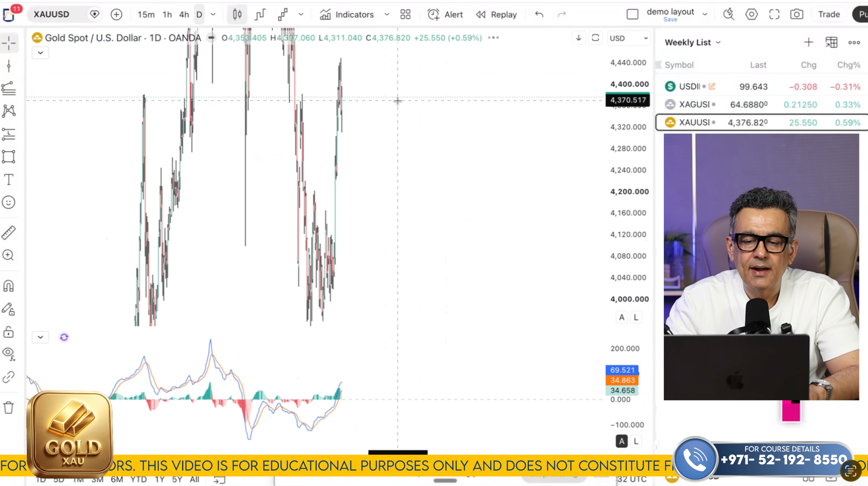Select the trend line drawing tool
The width and height of the screenshot is (868, 486).
pos(9,66)
